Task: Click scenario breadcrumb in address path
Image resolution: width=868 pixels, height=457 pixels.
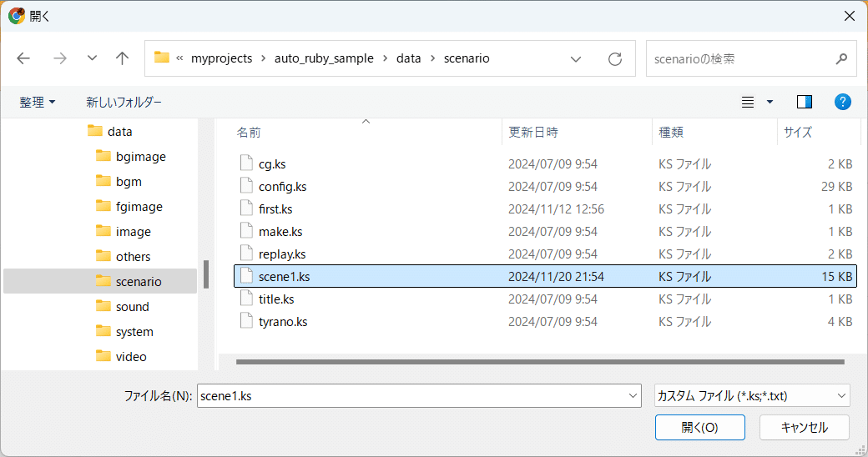Action: pos(467,58)
